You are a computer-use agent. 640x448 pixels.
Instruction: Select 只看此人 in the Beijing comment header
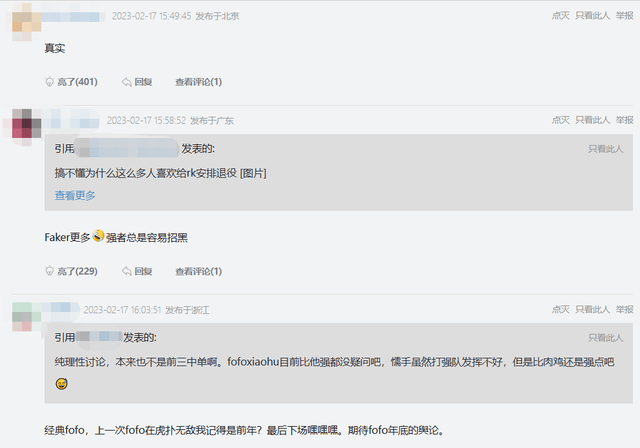592,16
